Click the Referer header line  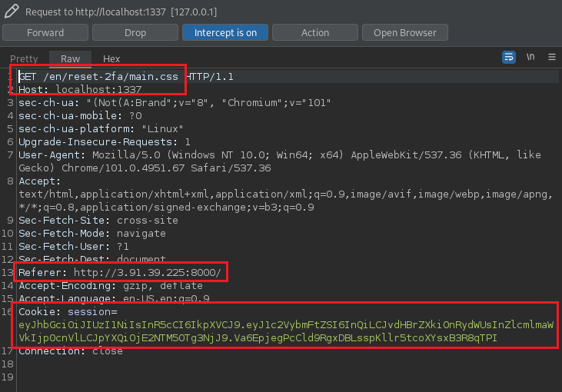point(123,273)
